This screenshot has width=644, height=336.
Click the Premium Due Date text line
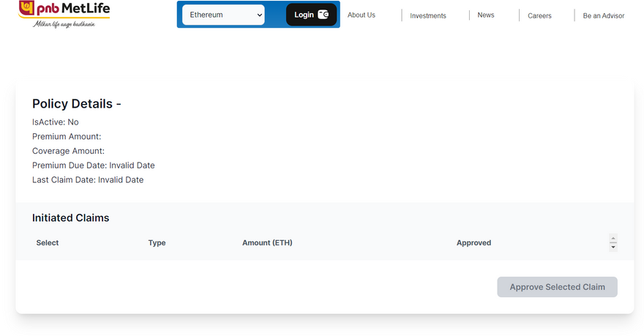pos(93,165)
